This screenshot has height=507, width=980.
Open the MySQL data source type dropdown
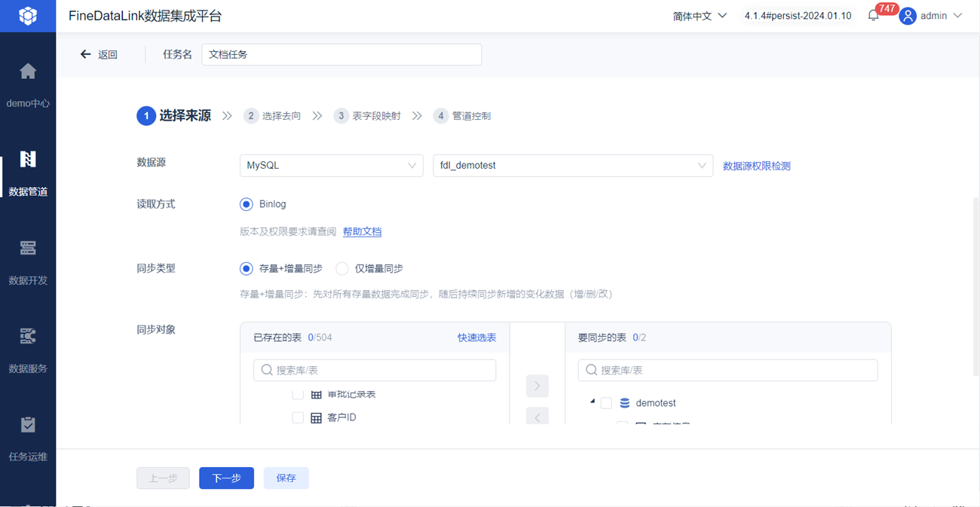(331, 166)
